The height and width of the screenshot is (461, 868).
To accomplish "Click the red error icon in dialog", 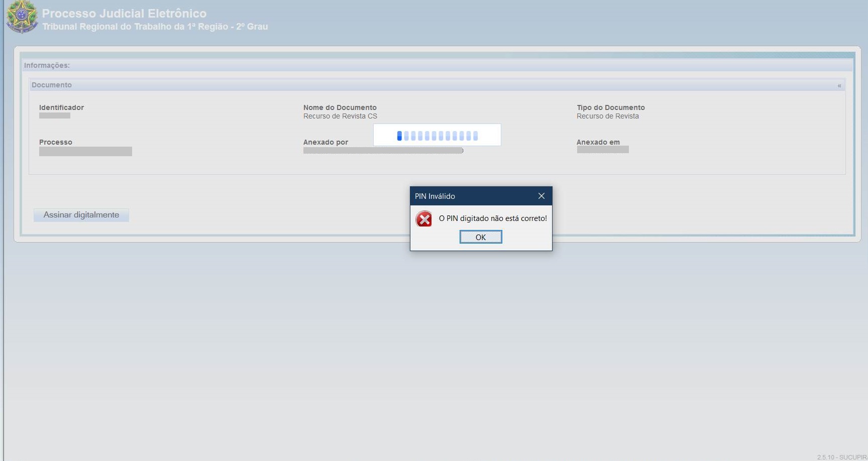I will pyautogui.click(x=424, y=219).
